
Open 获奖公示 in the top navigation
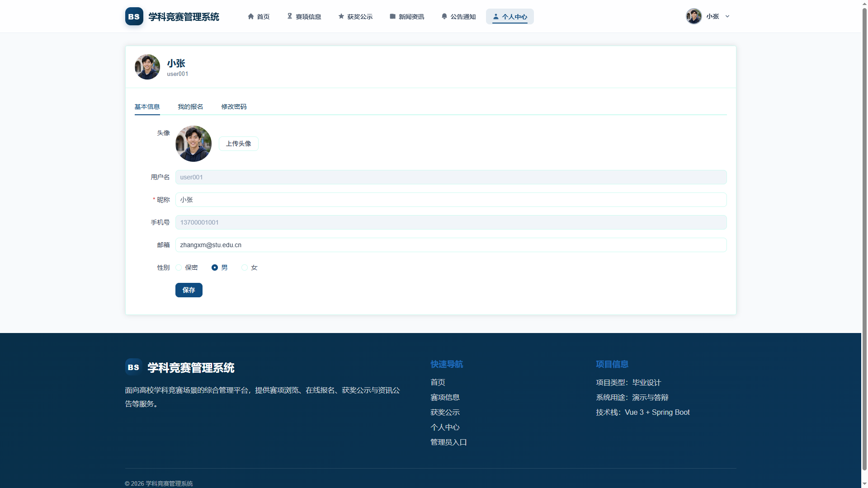(355, 17)
